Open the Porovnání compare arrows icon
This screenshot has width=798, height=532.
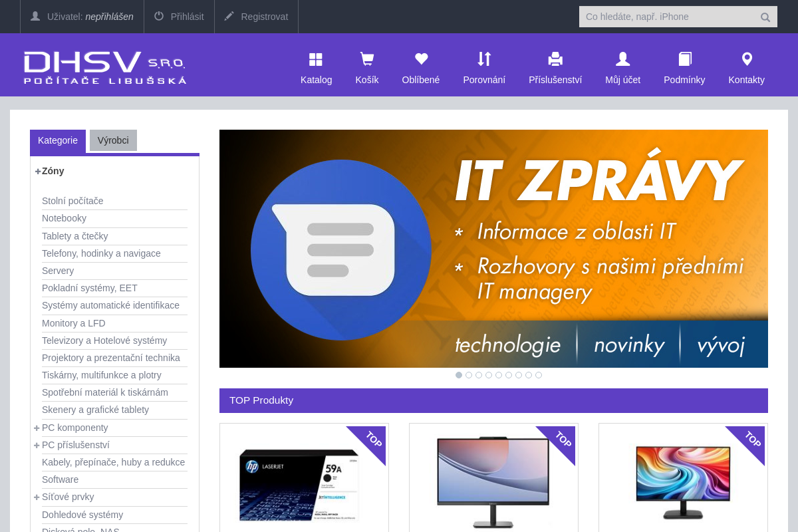(484, 59)
